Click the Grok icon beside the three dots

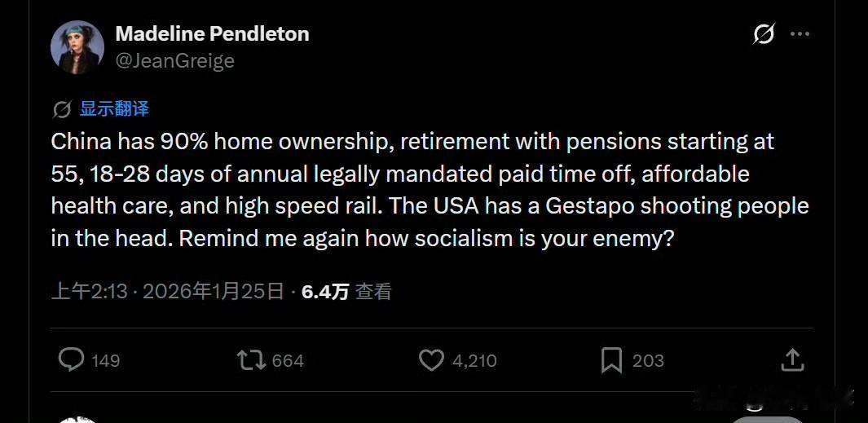click(764, 34)
